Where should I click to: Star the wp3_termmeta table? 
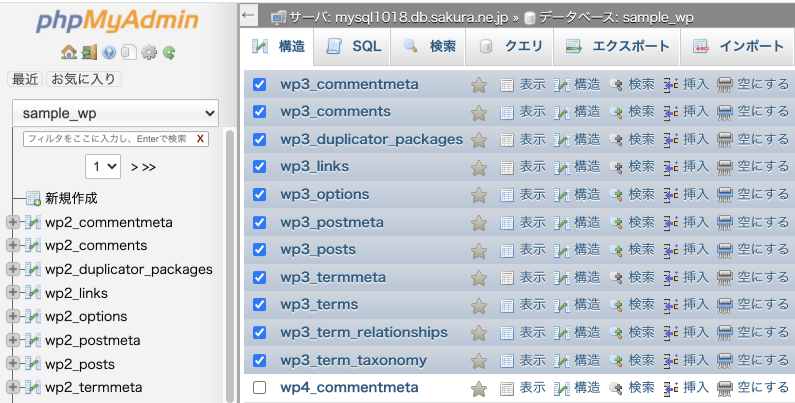coord(479,278)
